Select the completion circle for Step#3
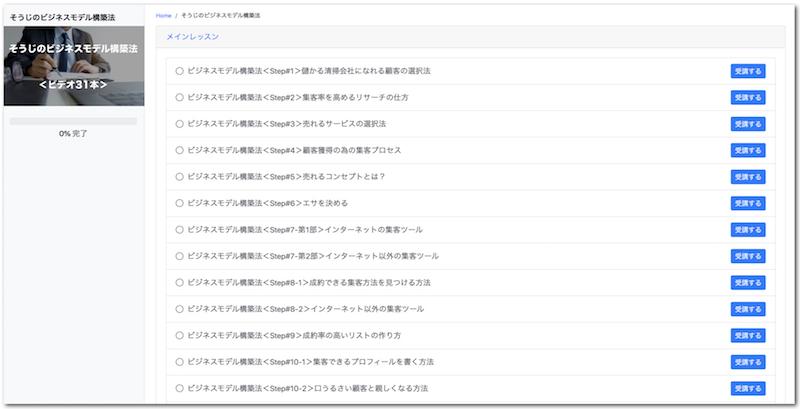The width and height of the screenshot is (800, 409). coord(180,124)
